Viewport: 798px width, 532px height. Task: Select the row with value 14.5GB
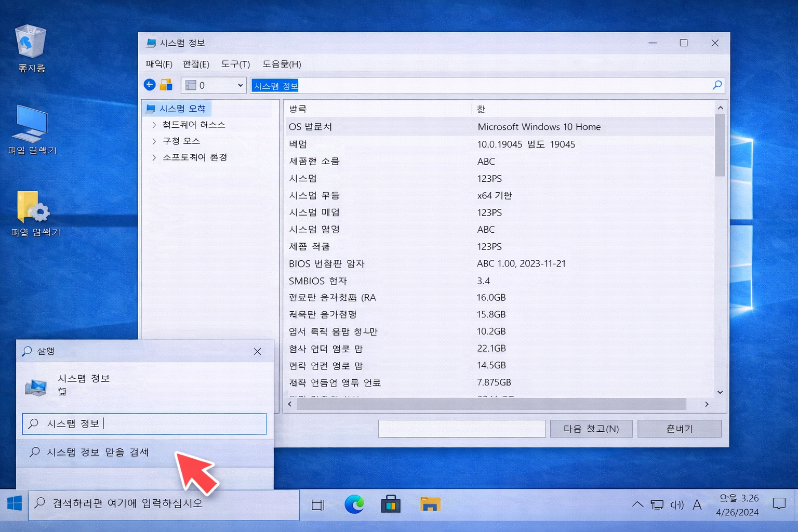pyautogui.click(x=500, y=365)
